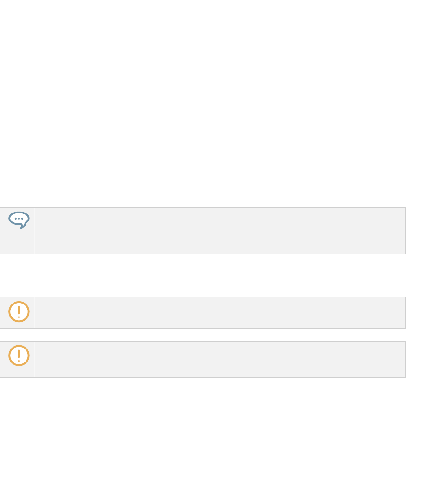Screen dimensions: 448x504
Task: Select the upper warning callout box body
Action: 218,313
